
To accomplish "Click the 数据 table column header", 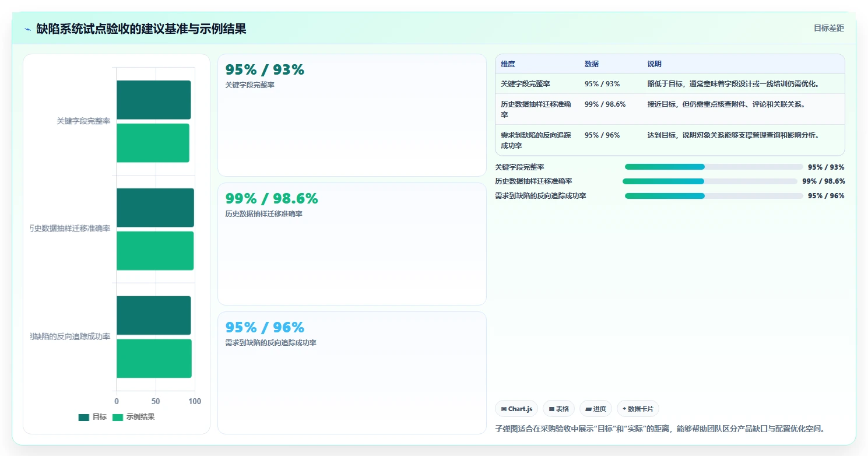I will [x=592, y=64].
